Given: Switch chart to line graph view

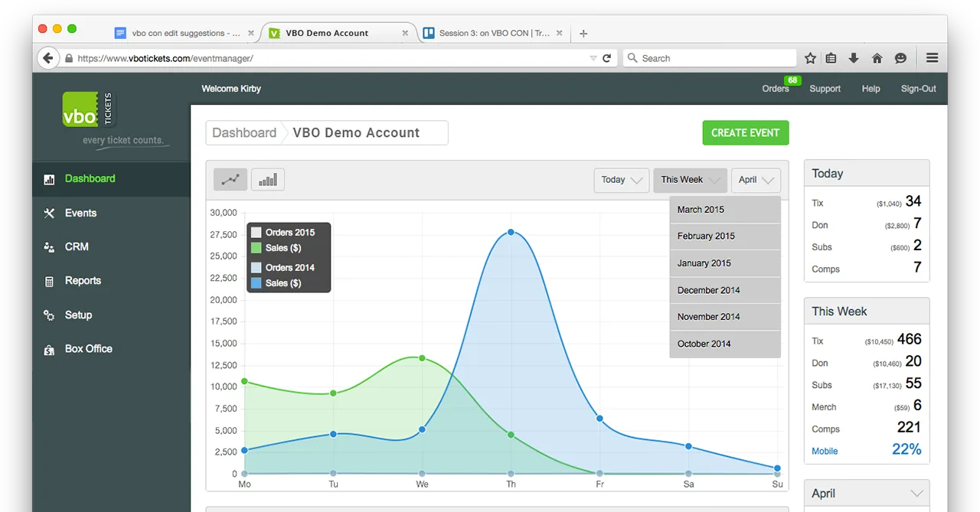Looking at the screenshot, I should point(230,179).
